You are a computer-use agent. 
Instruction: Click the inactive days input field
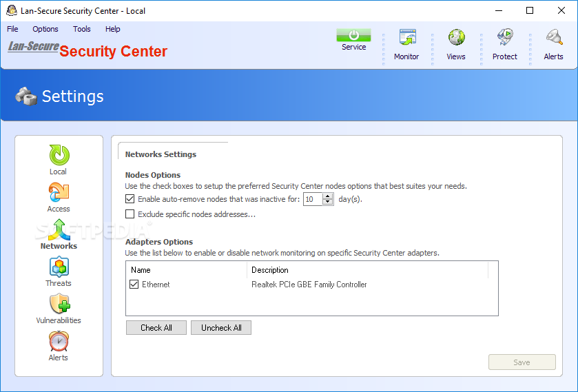(313, 199)
